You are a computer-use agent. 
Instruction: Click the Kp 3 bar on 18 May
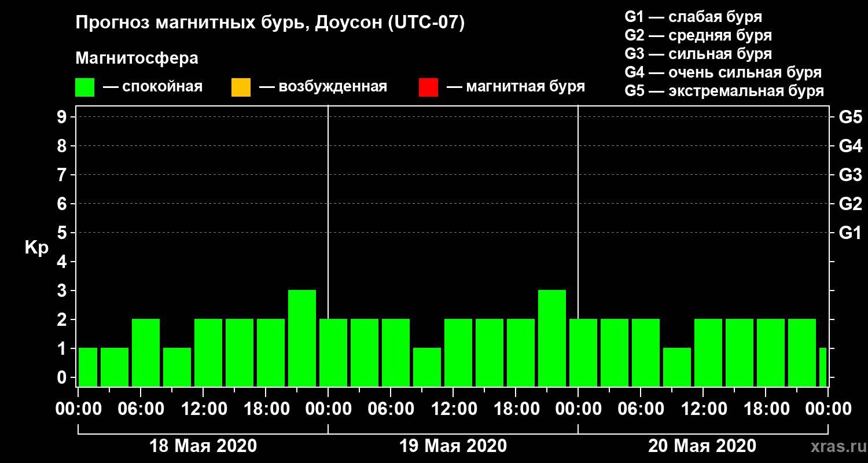(302, 338)
